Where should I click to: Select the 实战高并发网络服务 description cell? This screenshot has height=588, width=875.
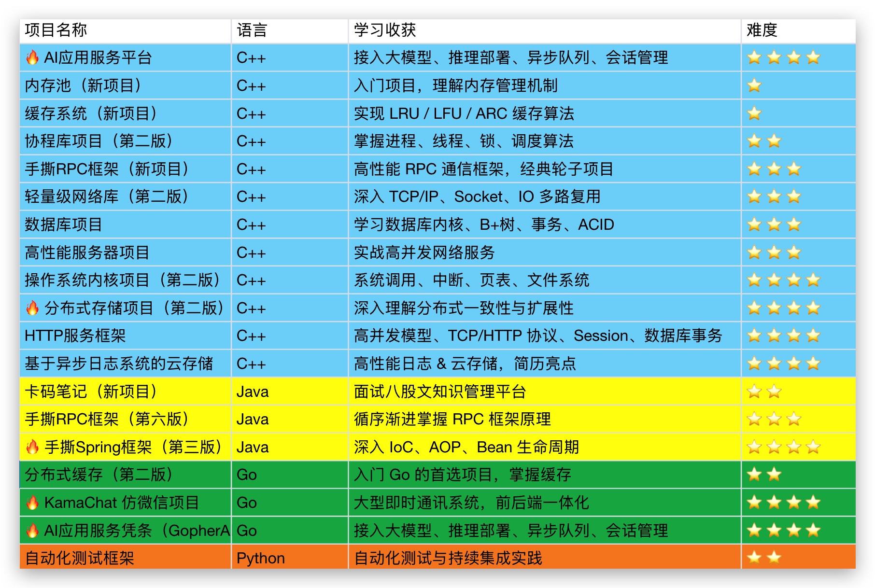click(x=424, y=252)
